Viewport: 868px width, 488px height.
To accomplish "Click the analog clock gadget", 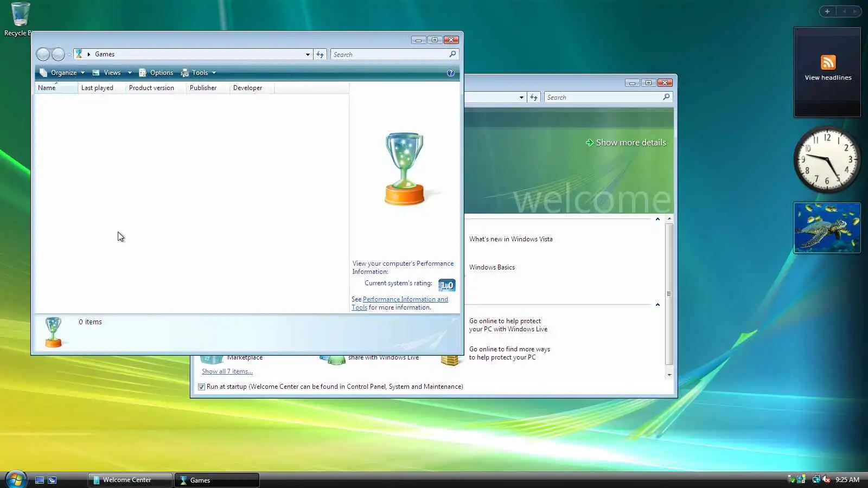I will point(827,160).
